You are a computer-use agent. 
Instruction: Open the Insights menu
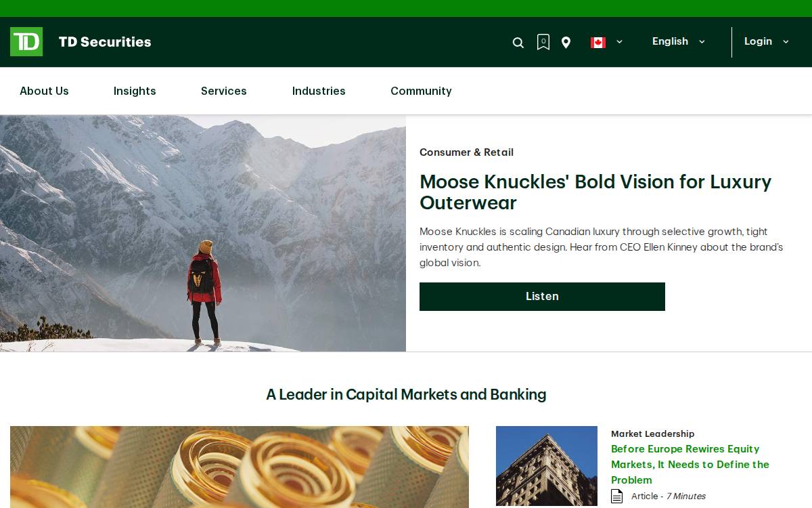point(135,91)
